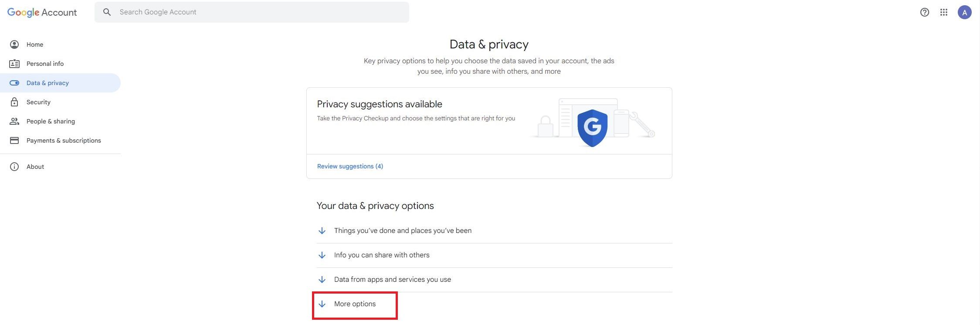Open the Google apps grid icon

[943, 12]
